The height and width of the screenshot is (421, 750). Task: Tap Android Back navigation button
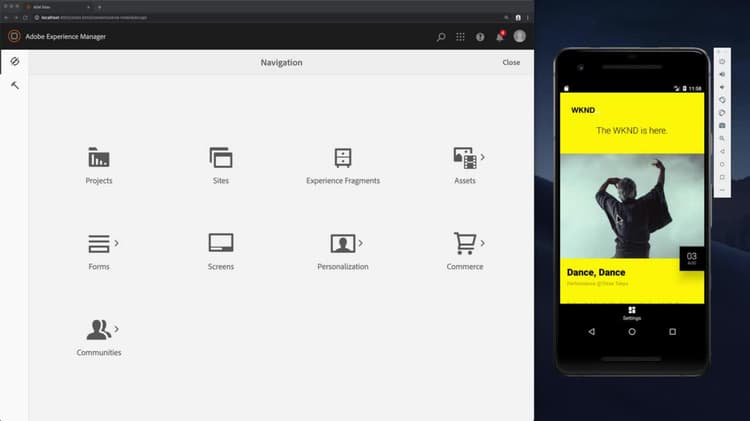[x=592, y=332]
